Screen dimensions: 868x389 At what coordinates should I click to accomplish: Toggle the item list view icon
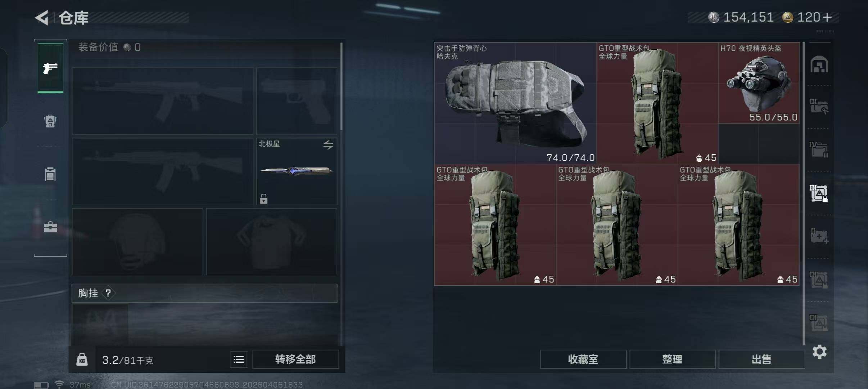point(239,359)
